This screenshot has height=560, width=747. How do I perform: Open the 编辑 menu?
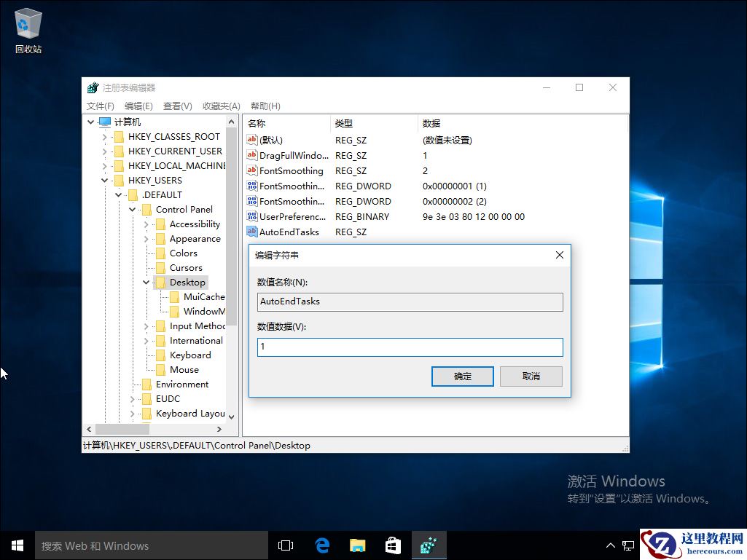coord(138,106)
